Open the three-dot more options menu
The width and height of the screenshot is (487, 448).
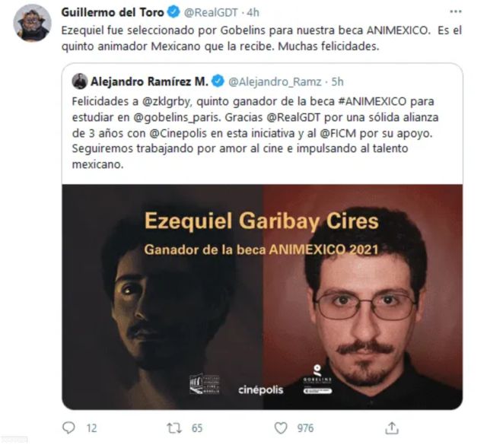tap(455, 12)
